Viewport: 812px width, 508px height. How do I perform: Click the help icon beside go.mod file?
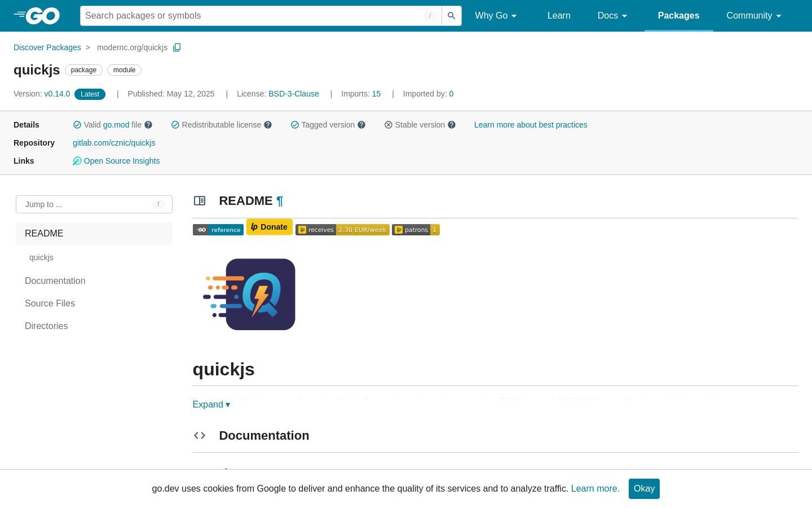[x=148, y=125]
